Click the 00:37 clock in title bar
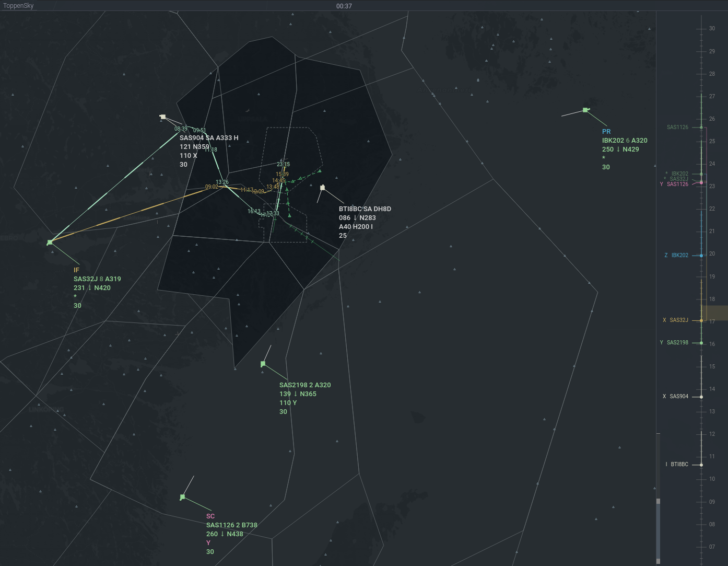This screenshot has width=728, height=566. click(x=344, y=6)
